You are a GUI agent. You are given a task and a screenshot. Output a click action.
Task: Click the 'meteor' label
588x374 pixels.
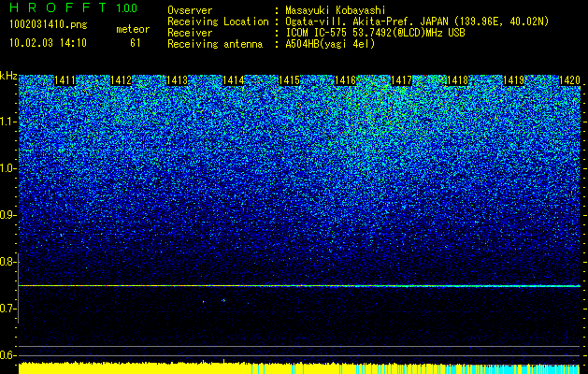point(133,29)
